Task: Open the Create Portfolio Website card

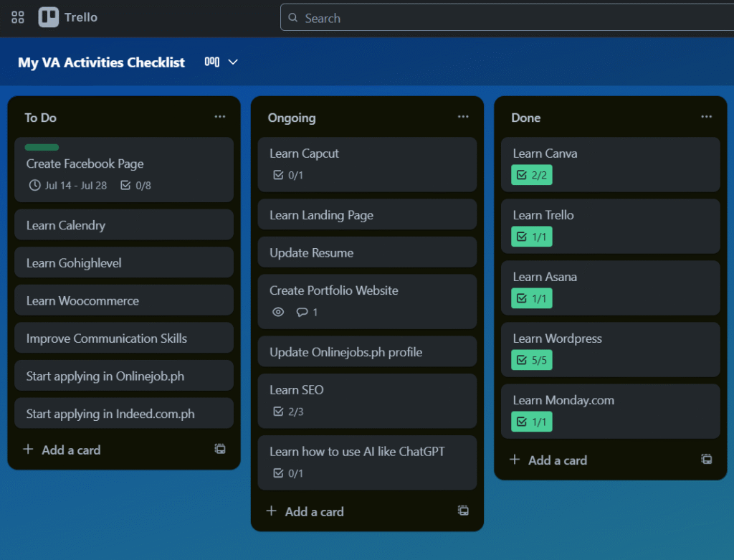Action: 368,302
